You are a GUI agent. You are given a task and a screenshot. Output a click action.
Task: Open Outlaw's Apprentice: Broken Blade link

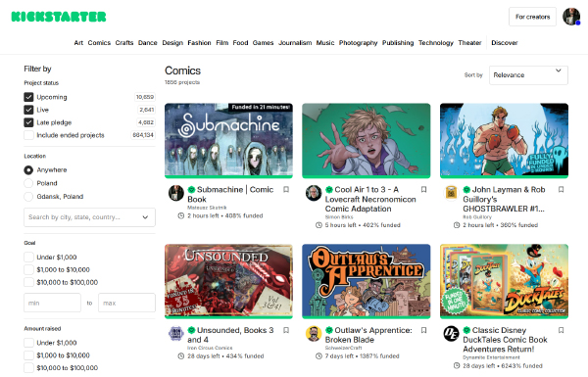click(368, 335)
